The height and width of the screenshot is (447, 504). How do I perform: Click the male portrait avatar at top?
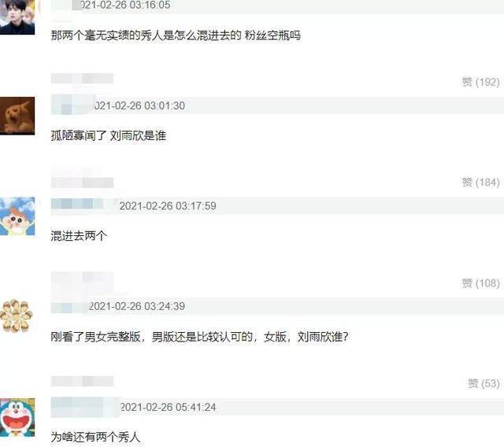[x=17, y=17]
